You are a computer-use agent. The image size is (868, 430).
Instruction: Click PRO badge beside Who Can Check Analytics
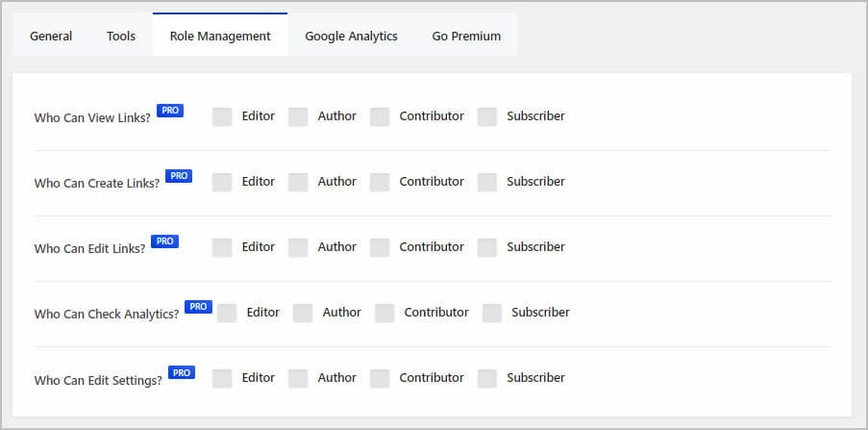coord(199,307)
